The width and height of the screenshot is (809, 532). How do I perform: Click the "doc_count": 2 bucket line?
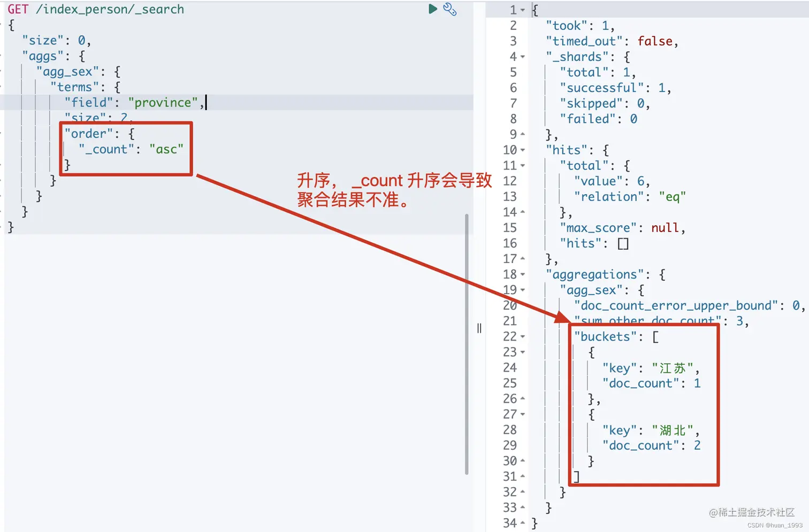click(652, 445)
